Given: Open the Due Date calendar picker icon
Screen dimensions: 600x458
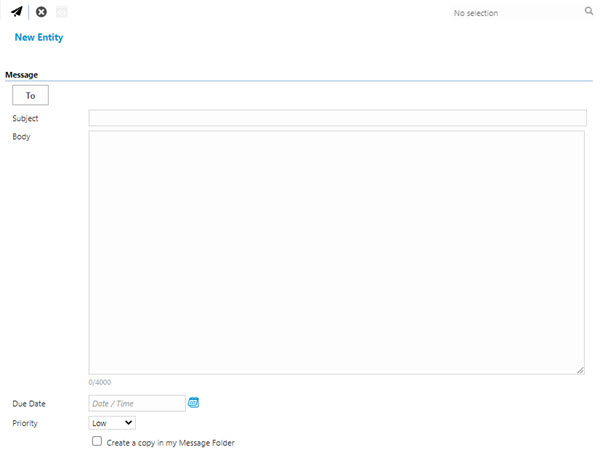Looking at the screenshot, I should point(194,403).
